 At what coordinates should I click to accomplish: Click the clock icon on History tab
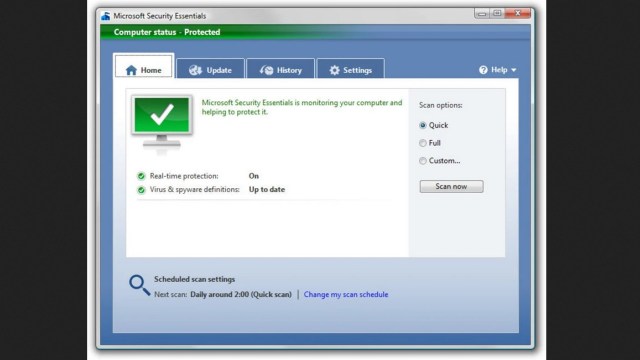click(266, 70)
